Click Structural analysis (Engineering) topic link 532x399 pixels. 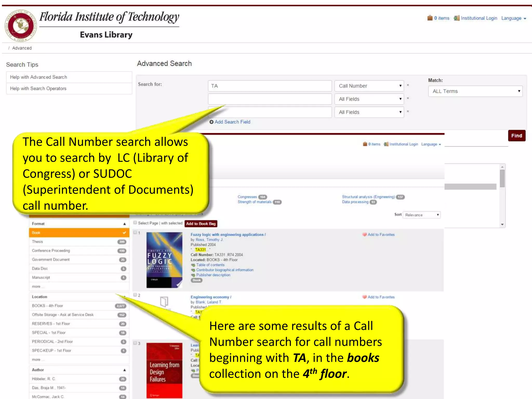pos(368,197)
